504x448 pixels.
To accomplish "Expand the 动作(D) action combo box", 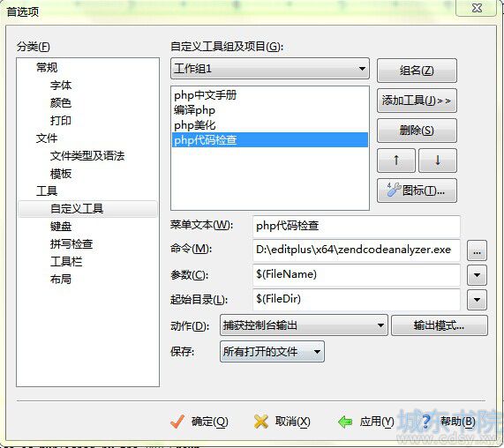I will (304, 325).
